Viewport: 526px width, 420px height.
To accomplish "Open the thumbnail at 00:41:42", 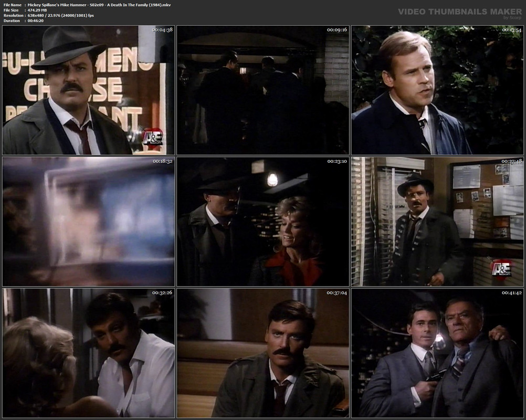I will point(437,353).
